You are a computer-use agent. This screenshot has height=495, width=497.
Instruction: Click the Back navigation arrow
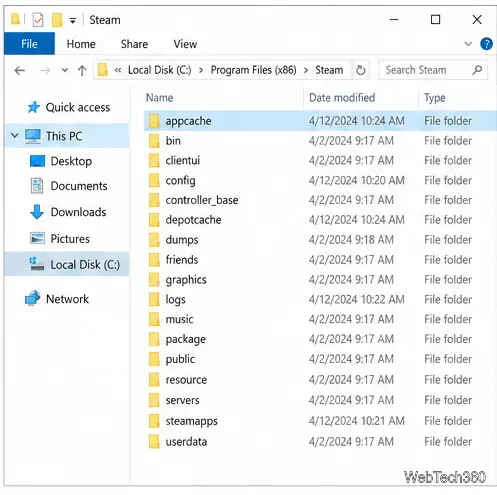pos(20,70)
